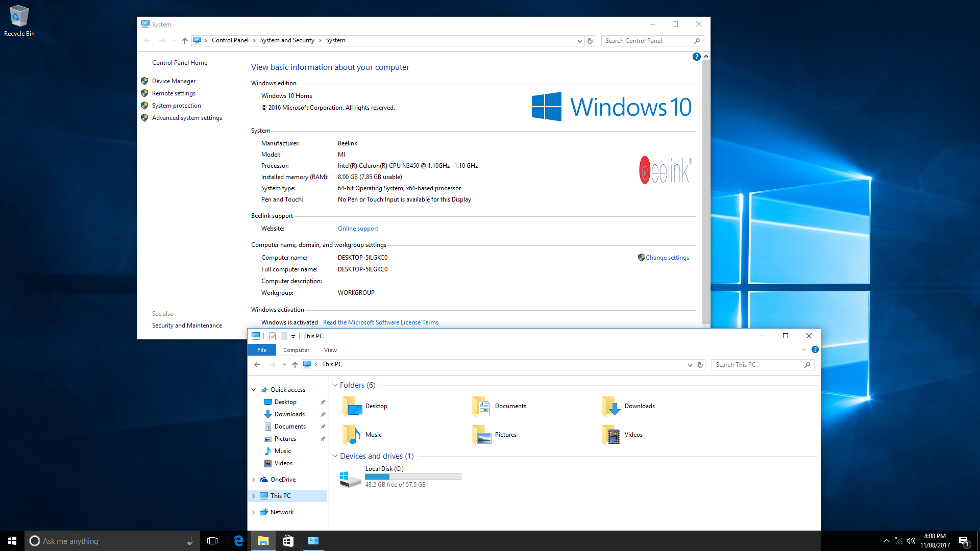Open the Recycle Bin desktop icon

[x=19, y=20]
